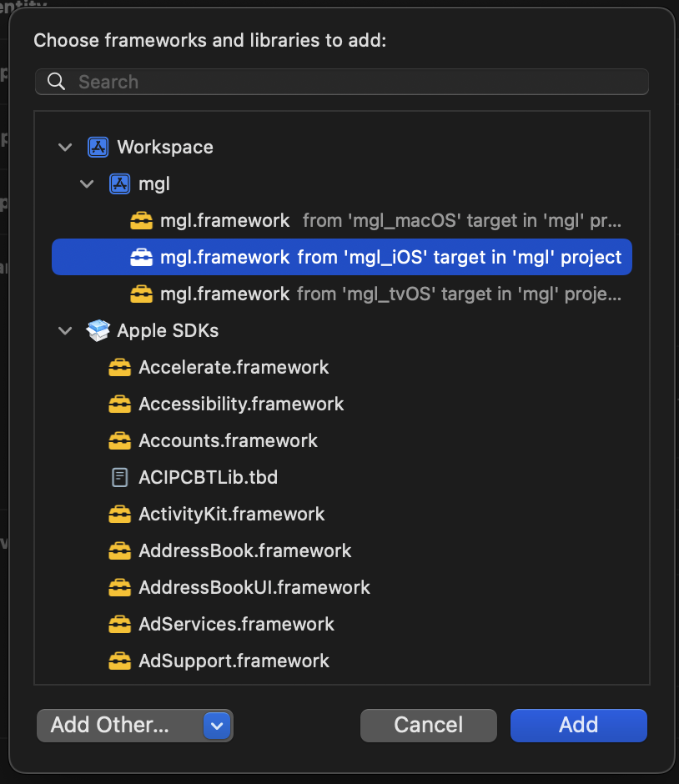Select AddressBookUI.framework in the list
The height and width of the screenshot is (784, 679).
pyautogui.click(x=342, y=587)
